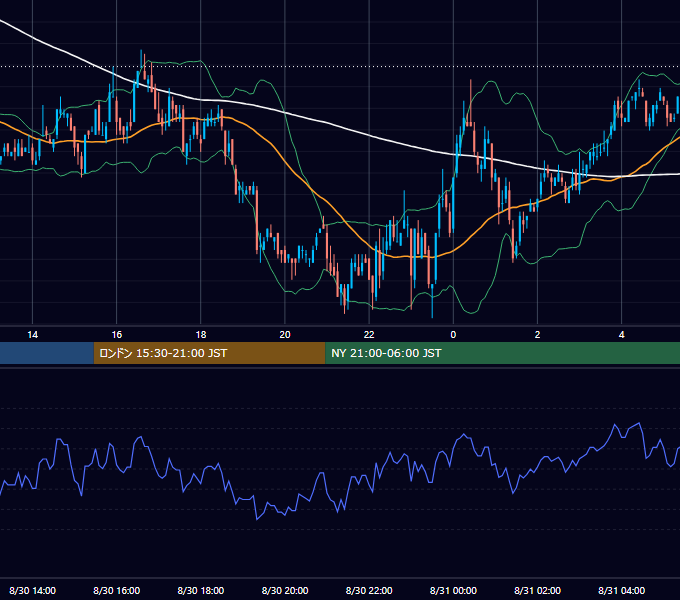Click the London 15:30-21:00 JST session bar

[x=209, y=353]
